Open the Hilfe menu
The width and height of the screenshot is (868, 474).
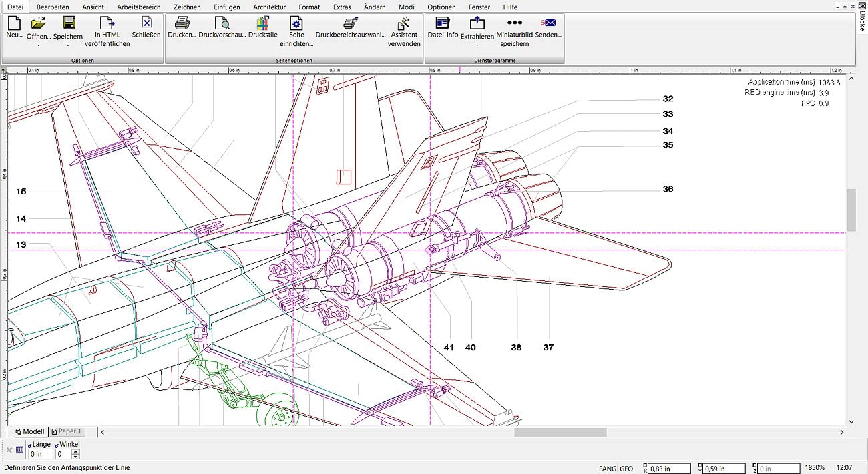(x=510, y=7)
